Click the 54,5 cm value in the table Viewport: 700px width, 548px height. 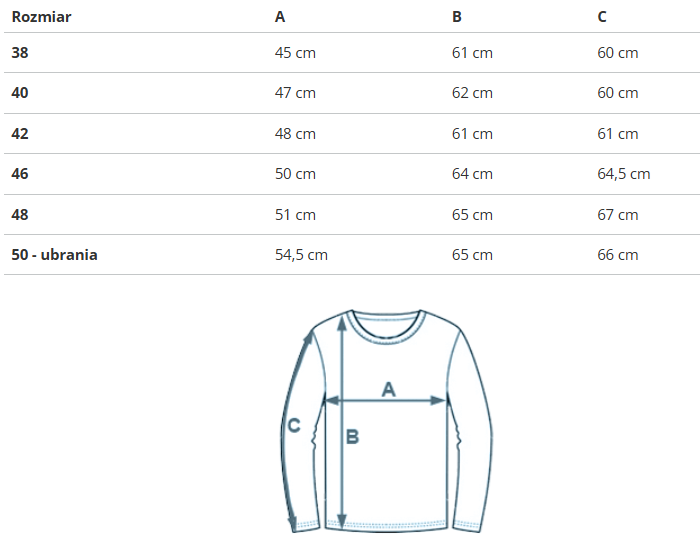point(301,255)
